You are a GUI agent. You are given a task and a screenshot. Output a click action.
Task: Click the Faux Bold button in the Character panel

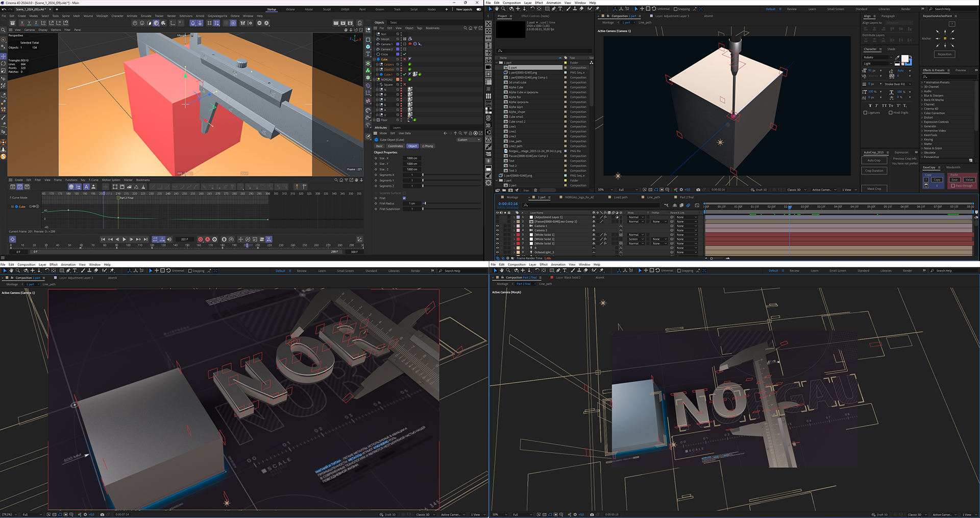tap(870, 106)
